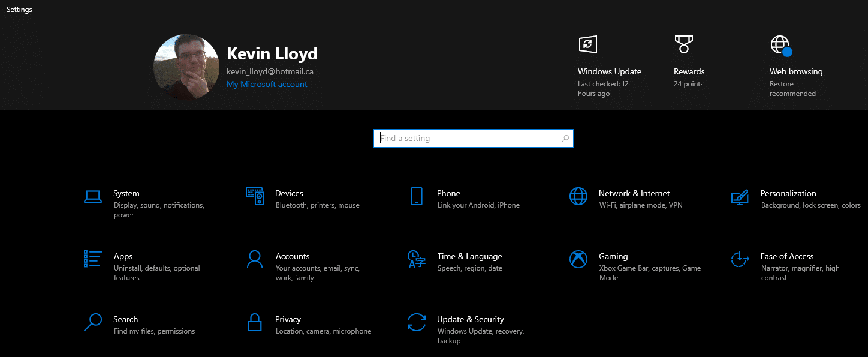Click the magnifier icon in search box

tap(565, 139)
